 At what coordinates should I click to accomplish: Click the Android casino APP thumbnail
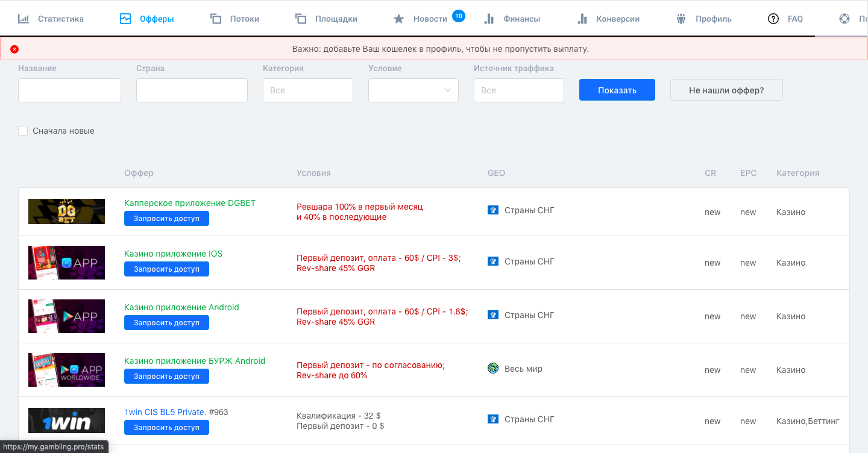[x=66, y=316]
